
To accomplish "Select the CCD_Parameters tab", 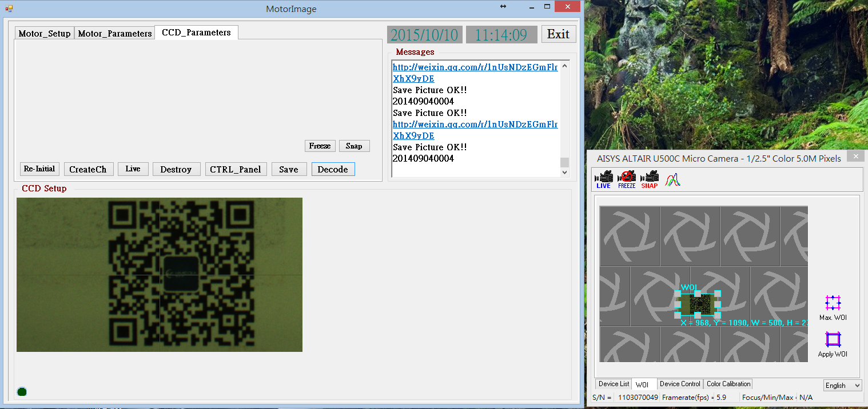I will 197,33.
